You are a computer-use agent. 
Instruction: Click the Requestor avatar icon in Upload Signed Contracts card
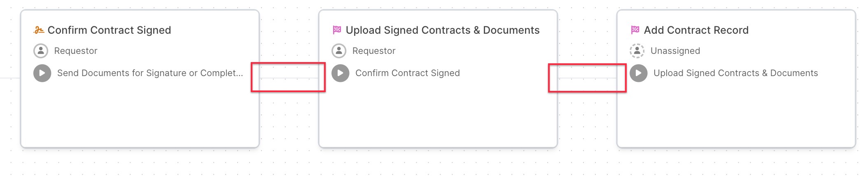pos(339,51)
